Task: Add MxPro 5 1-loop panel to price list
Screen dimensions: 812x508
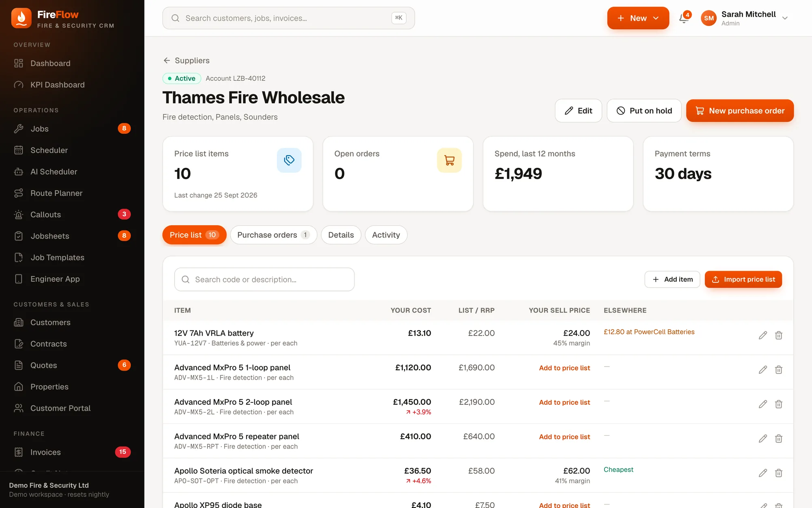Action: point(564,368)
